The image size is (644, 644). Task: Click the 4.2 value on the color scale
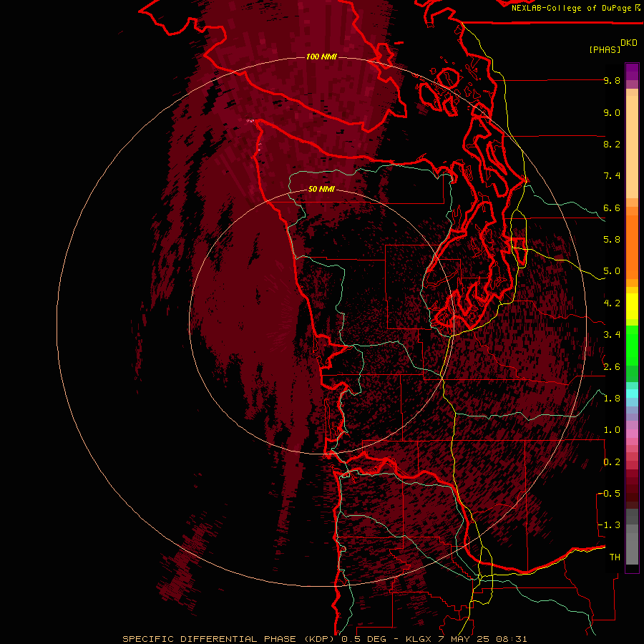pos(612,303)
